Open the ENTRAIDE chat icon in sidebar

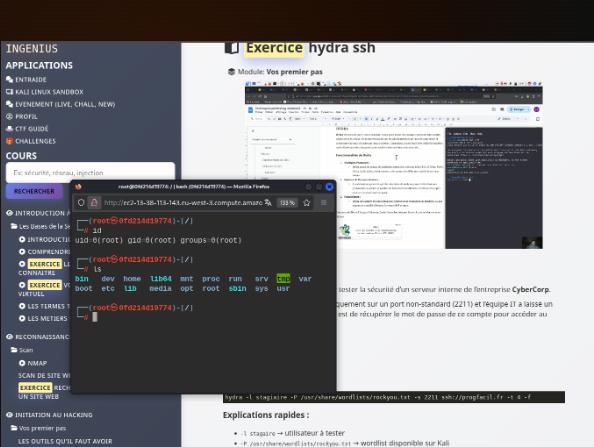[x=9, y=80]
